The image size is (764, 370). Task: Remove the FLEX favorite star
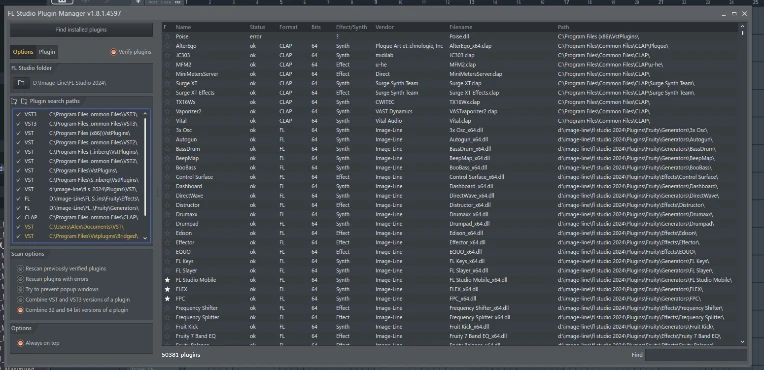(x=168, y=289)
